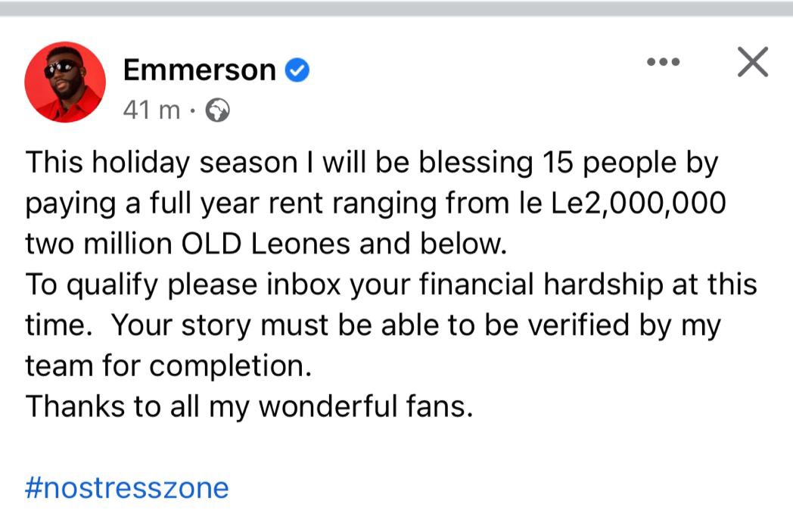793x532 pixels.
Task: Click '15 people' in the first line
Action: (x=623, y=163)
